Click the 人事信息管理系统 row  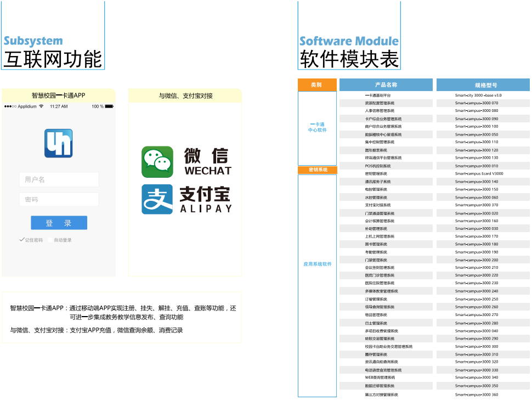pyautogui.click(x=386, y=111)
